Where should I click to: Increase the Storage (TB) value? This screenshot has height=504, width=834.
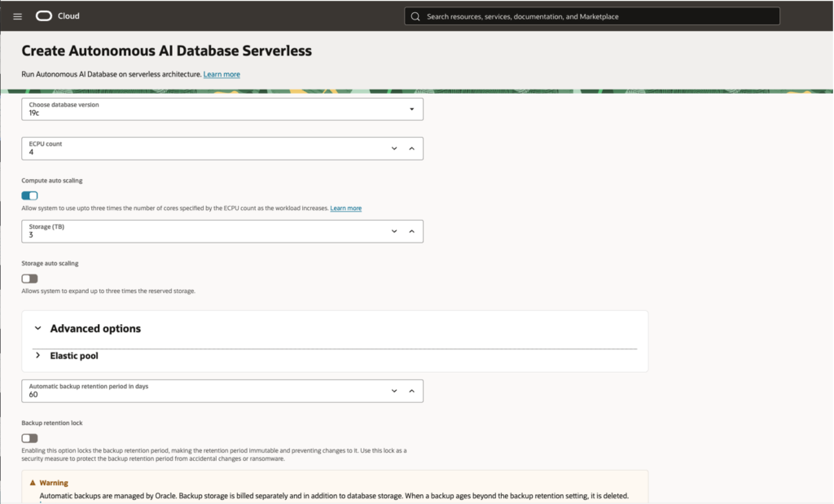coord(411,231)
